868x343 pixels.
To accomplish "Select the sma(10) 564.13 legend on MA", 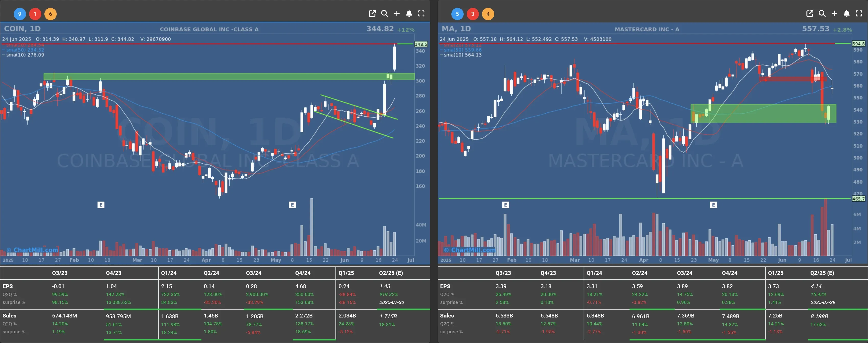I will coord(461,55).
